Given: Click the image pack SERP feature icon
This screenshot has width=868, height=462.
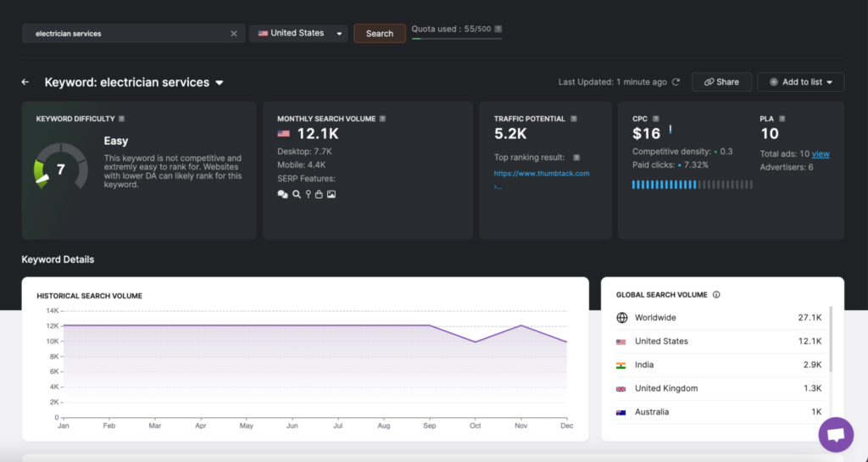Looking at the screenshot, I should click(331, 194).
